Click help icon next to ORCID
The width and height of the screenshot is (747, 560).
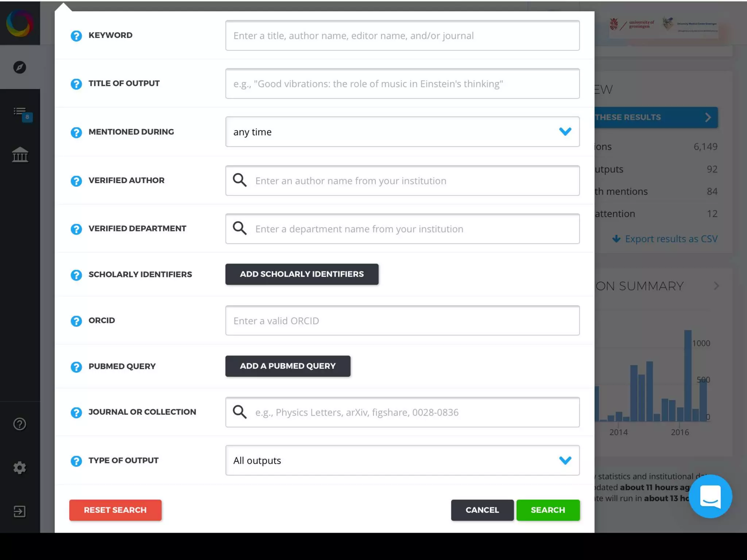pyautogui.click(x=76, y=321)
